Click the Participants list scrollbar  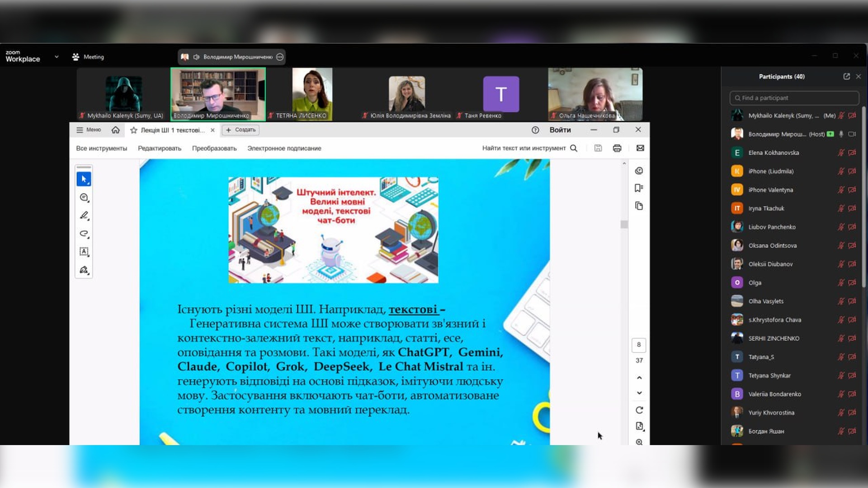tap(863, 197)
